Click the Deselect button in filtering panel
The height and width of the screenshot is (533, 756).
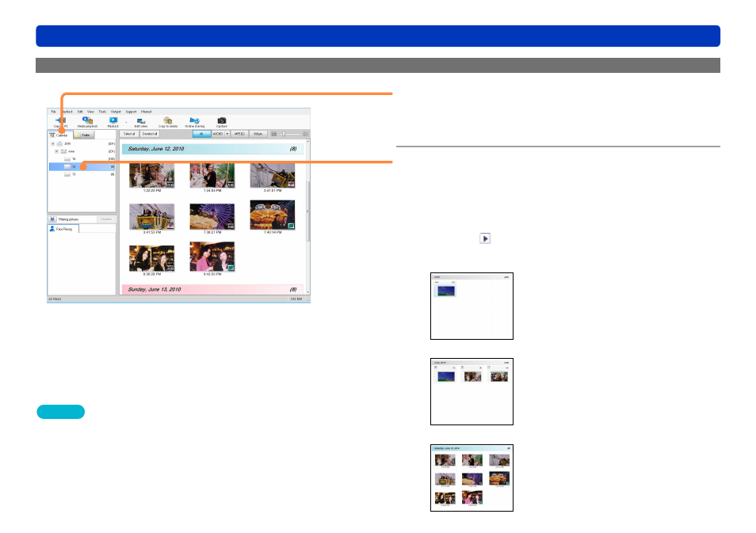(x=106, y=219)
